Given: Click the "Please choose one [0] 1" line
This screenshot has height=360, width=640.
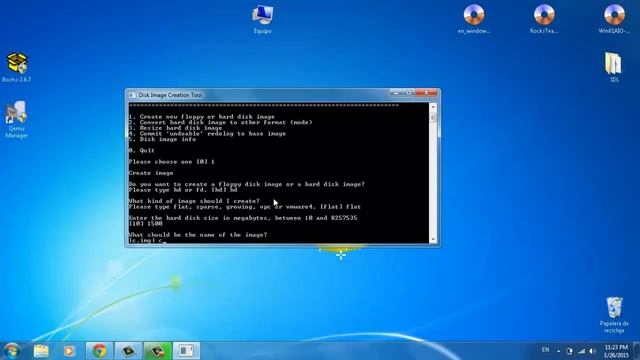Looking at the screenshot, I should click(x=172, y=162).
